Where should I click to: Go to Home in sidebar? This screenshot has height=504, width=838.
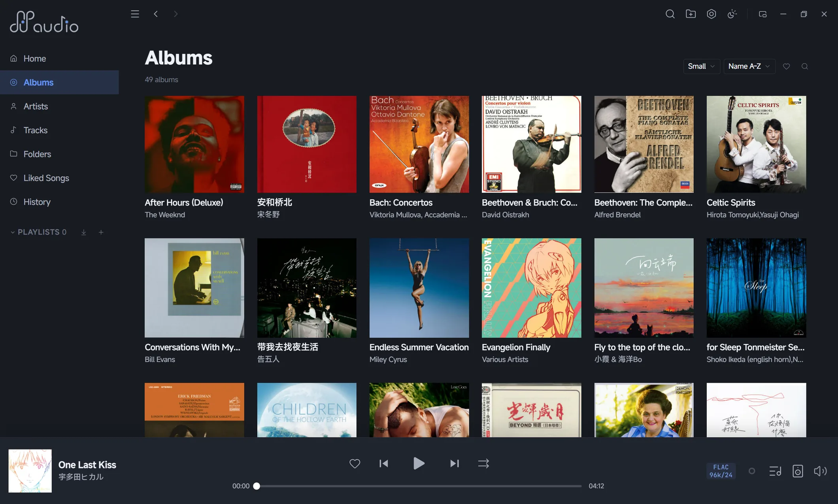(x=59, y=59)
